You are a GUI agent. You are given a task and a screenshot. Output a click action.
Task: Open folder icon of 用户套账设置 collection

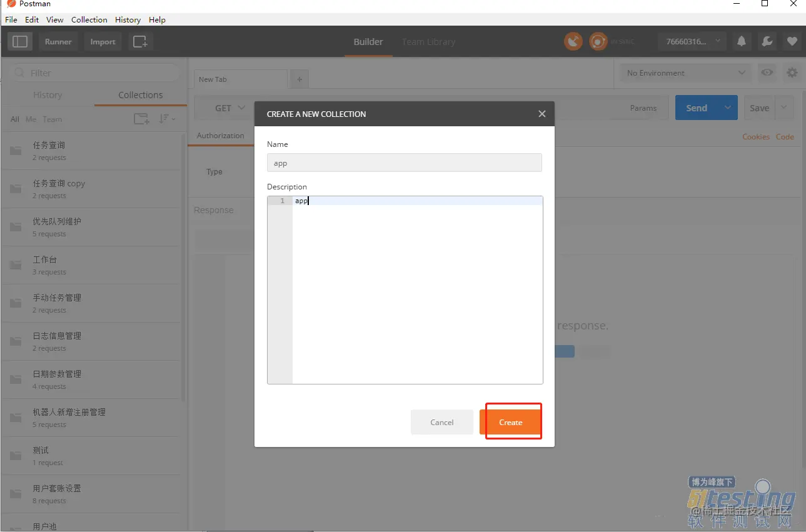tap(16, 494)
